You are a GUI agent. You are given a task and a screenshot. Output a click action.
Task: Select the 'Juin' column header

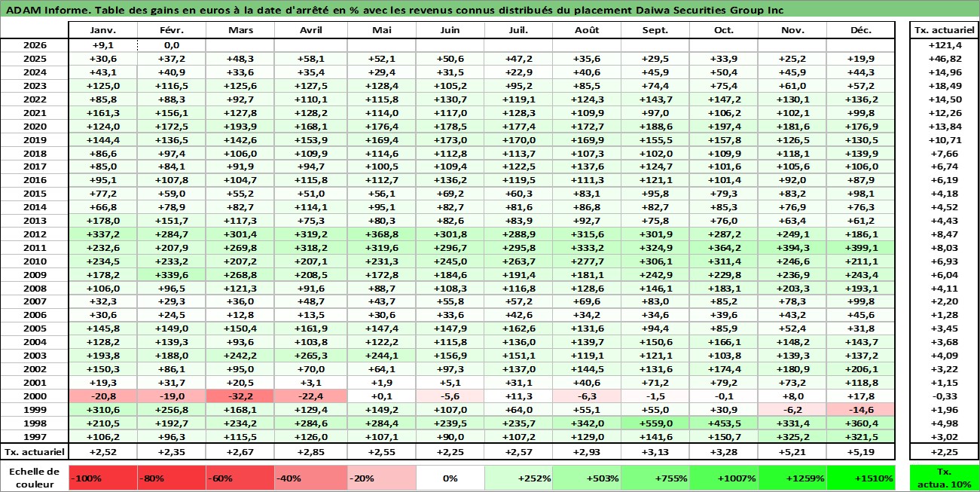[450, 30]
